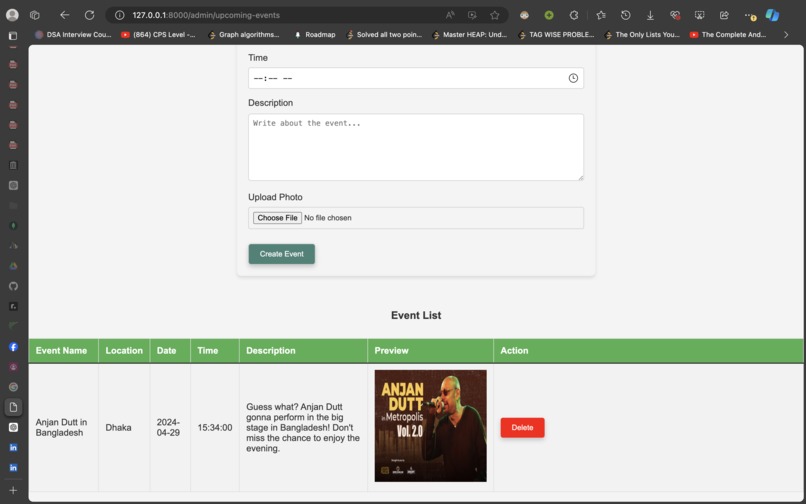Screen dimensions: 806x504
Task: Open The Complete Android bookmark
Action: (x=728, y=34)
